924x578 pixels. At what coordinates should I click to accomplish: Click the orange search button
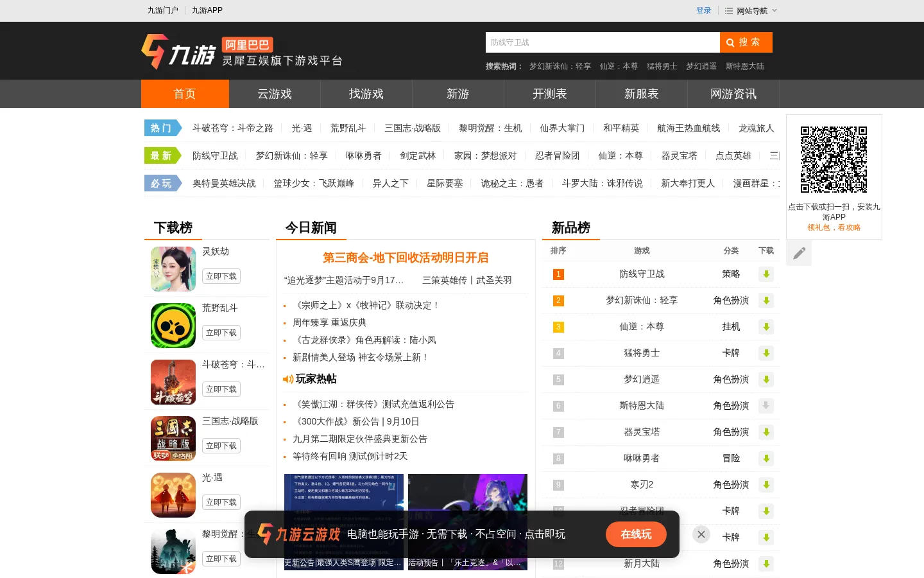(x=746, y=42)
